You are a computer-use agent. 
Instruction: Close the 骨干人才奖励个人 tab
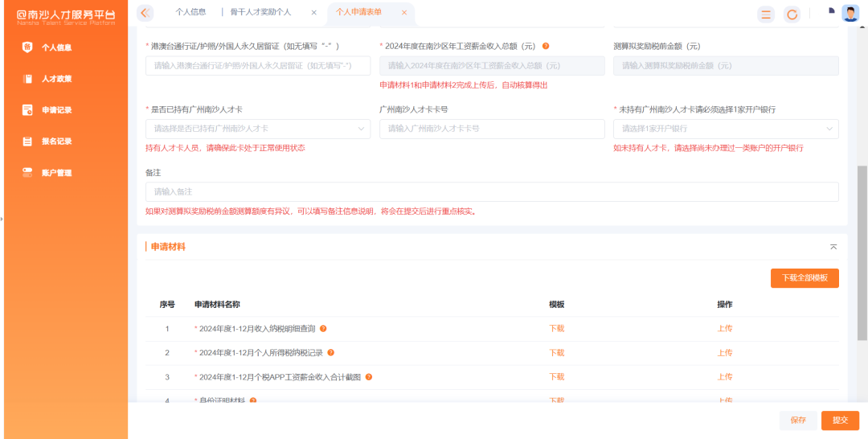click(x=313, y=13)
